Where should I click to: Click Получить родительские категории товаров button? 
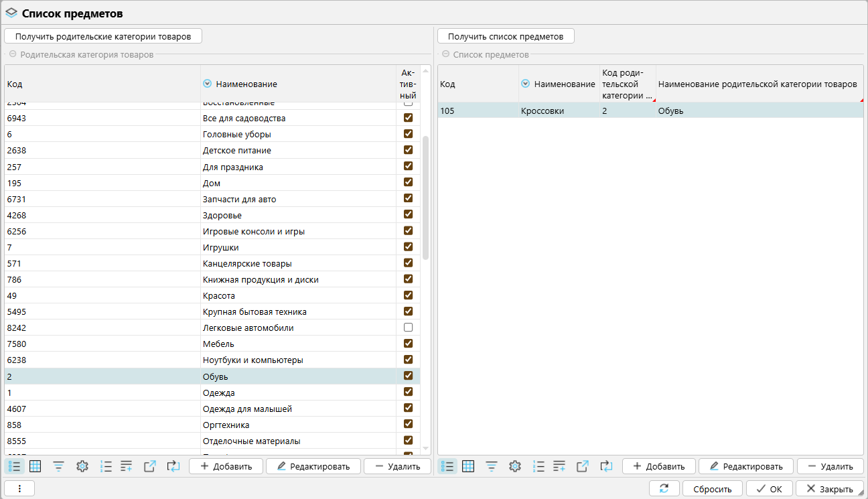103,36
